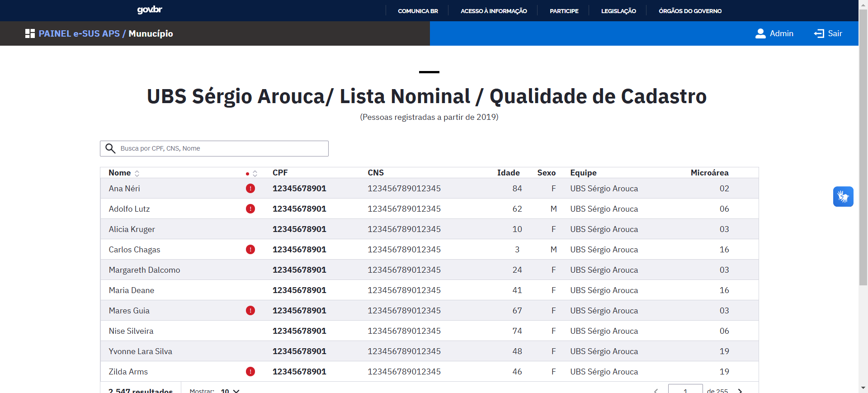
Task: Select the Adolfo Lutz name cell
Action: coord(129,209)
